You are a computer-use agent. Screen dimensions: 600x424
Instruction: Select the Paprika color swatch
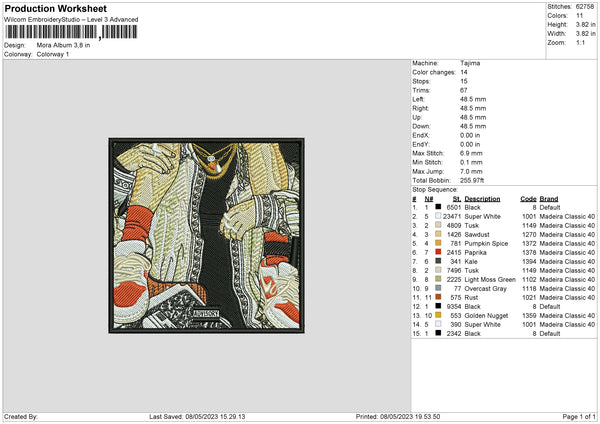point(438,252)
